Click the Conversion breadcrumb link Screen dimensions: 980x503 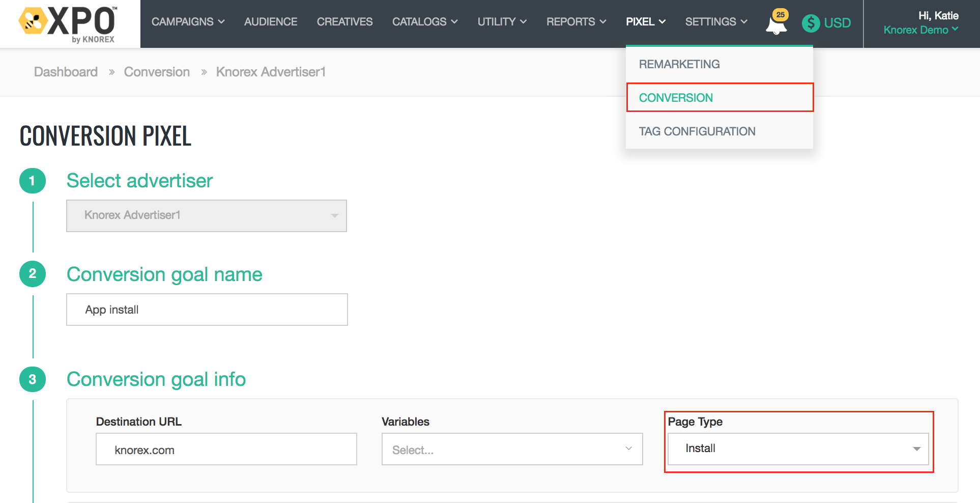coord(157,72)
